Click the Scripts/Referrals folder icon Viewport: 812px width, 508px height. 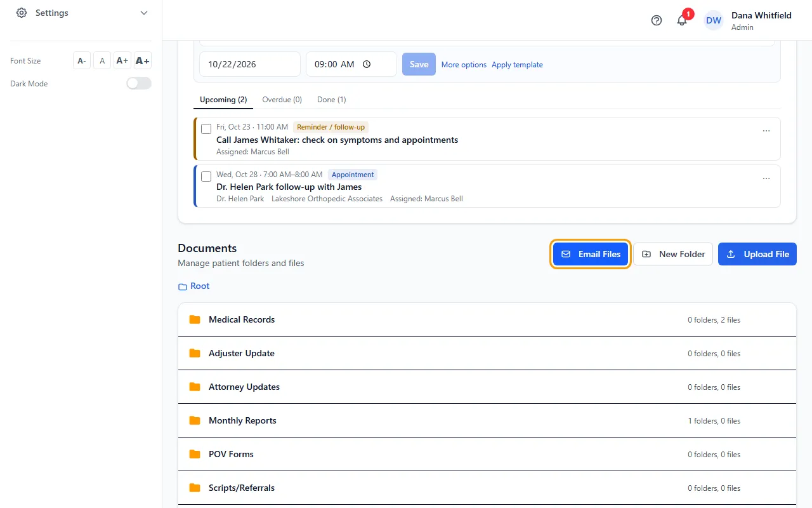(x=195, y=488)
